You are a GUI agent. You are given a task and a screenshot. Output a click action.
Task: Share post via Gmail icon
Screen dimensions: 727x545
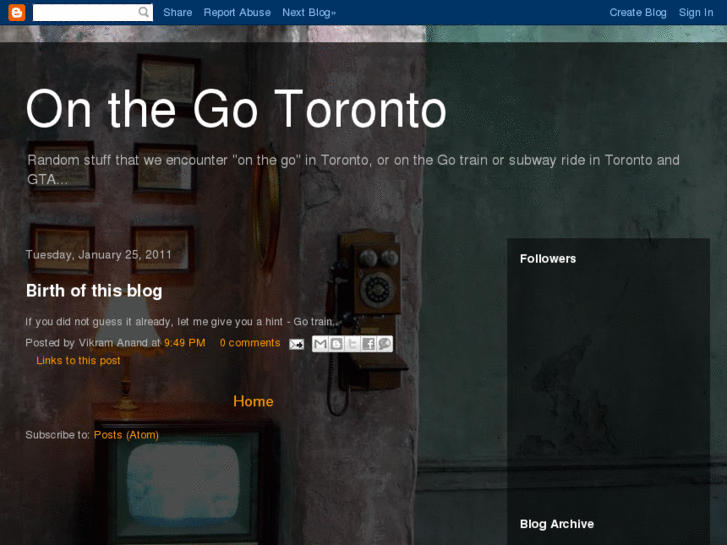click(x=320, y=344)
